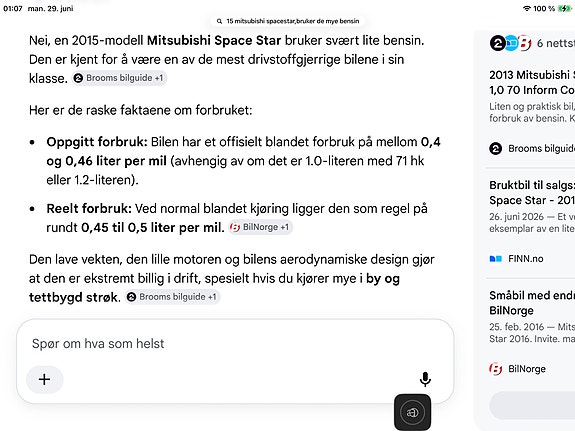The height and width of the screenshot is (431, 575).
Task: Open the 2013 Mitsubishi source result title
Action: (532, 83)
